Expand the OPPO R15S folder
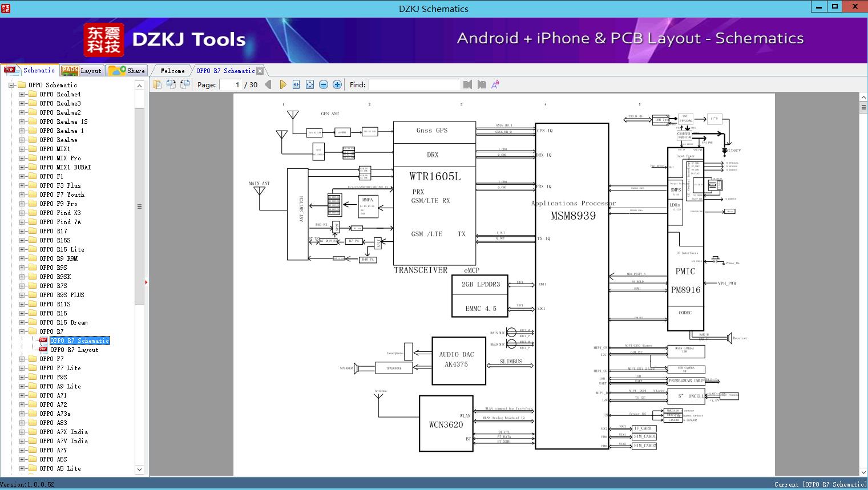The image size is (868, 490). click(22, 240)
